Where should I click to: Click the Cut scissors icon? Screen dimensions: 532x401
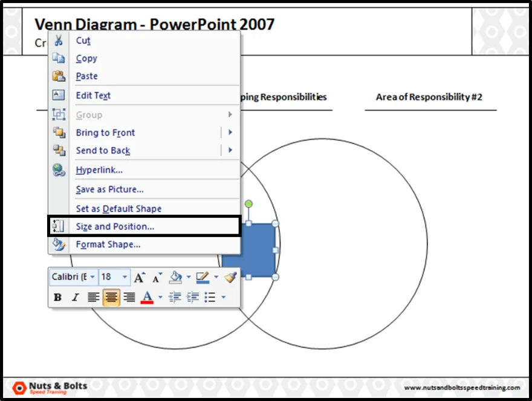coord(59,41)
